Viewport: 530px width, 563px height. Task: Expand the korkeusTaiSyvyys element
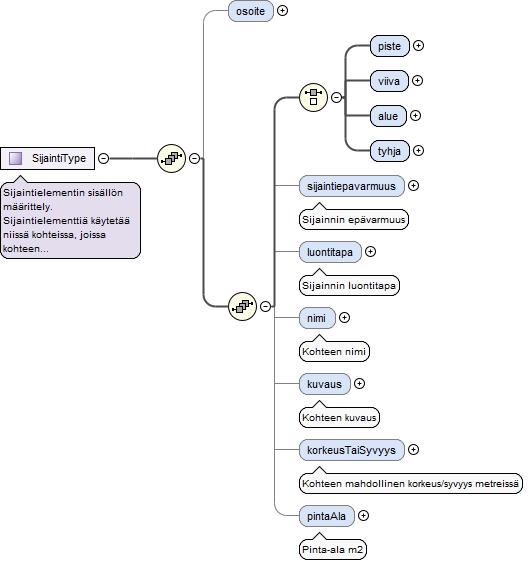coord(414,450)
